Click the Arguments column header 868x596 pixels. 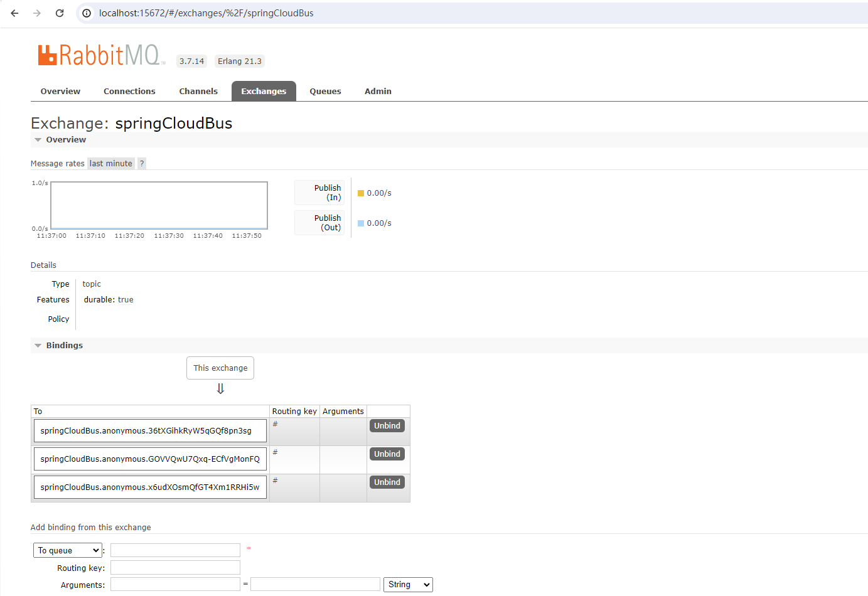point(343,412)
